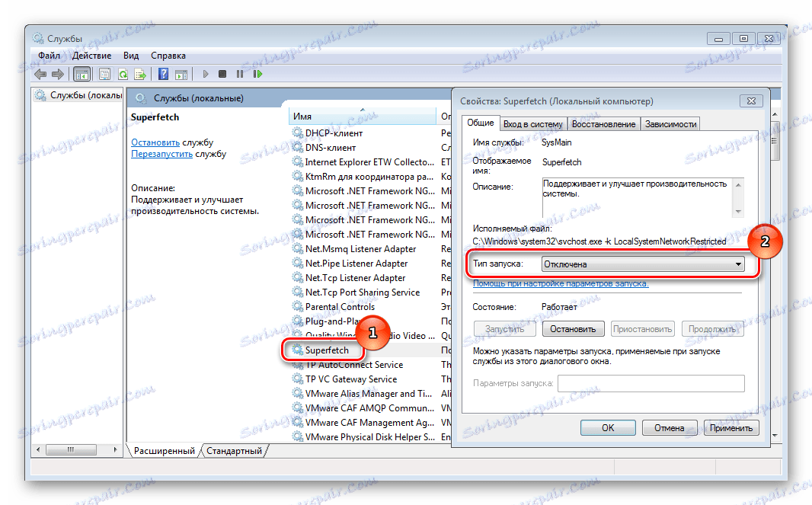Image resolution: width=812 pixels, height=505 pixels.
Task: Click the Export list toolbar icon
Action: click(x=140, y=74)
